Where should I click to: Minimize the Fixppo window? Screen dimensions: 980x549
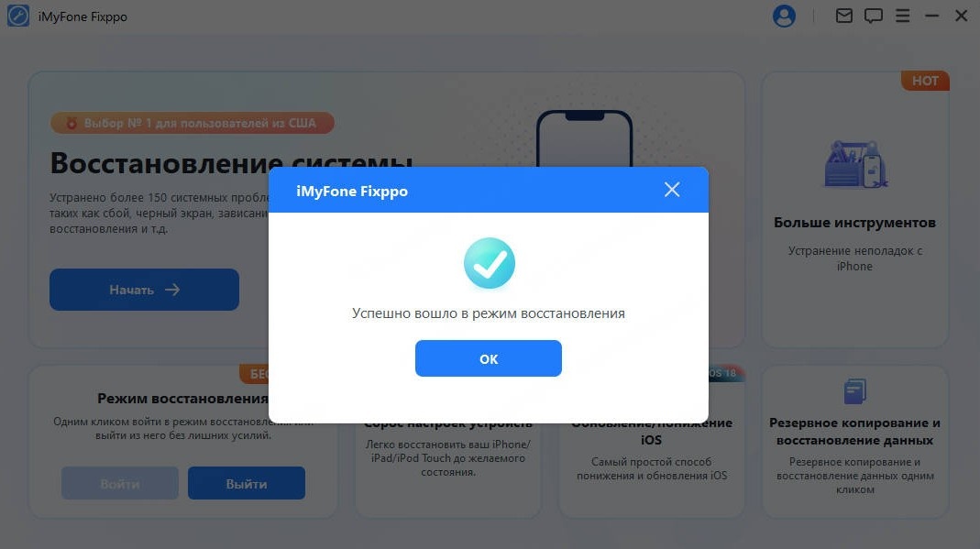[932, 16]
